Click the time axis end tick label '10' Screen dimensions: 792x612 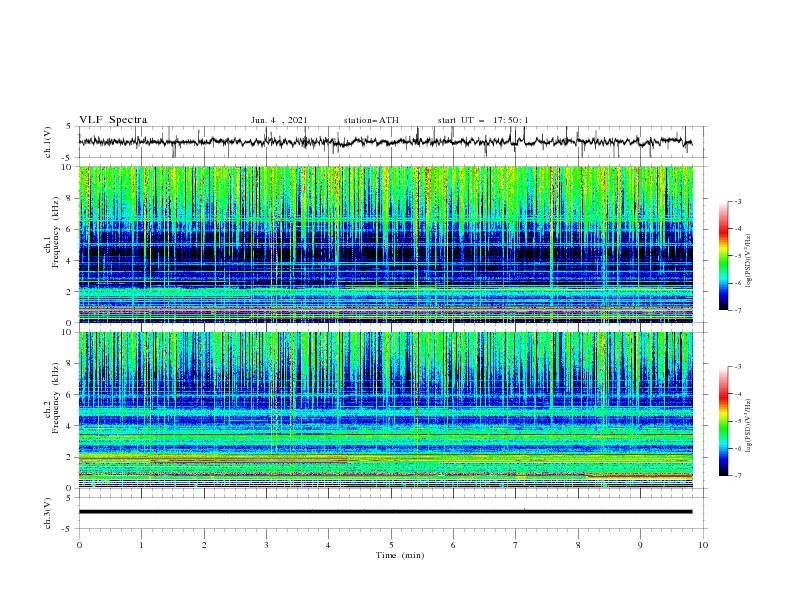click(x=703, y=545)
